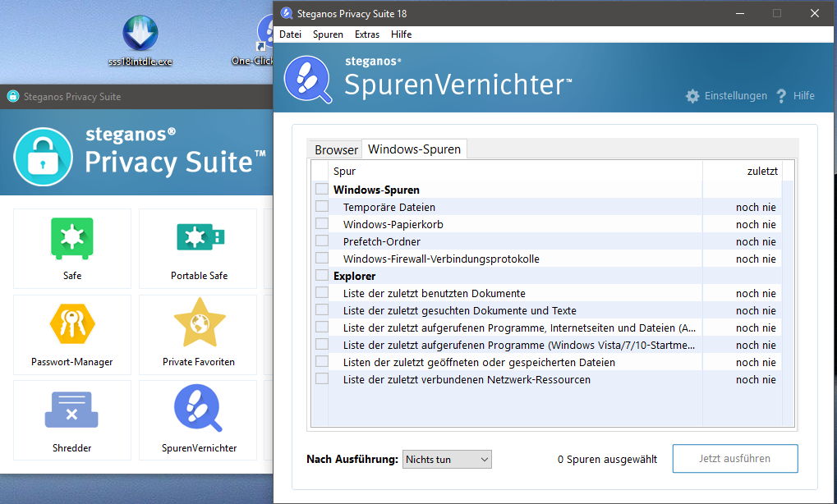Check the Windows Vista/7/10-Startme... row checkbox
The width and height of the screenshot is (837, 504).
(x=322, y=344)
